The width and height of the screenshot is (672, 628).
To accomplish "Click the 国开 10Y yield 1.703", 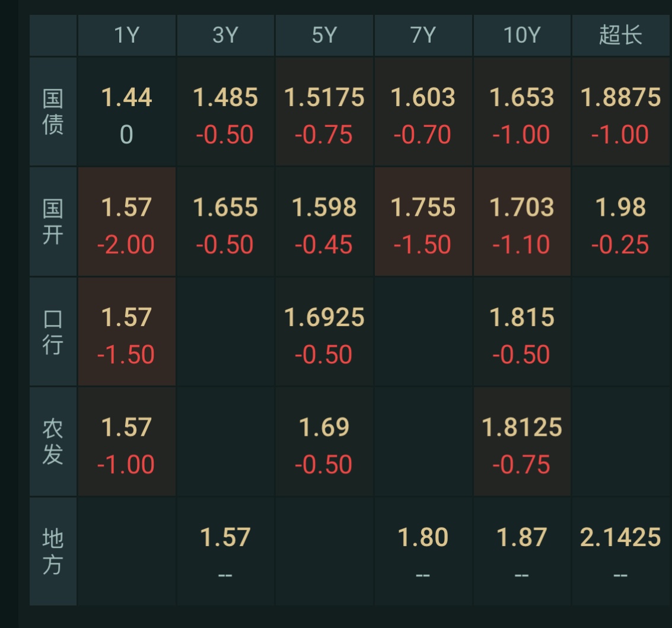I will 522,208.
